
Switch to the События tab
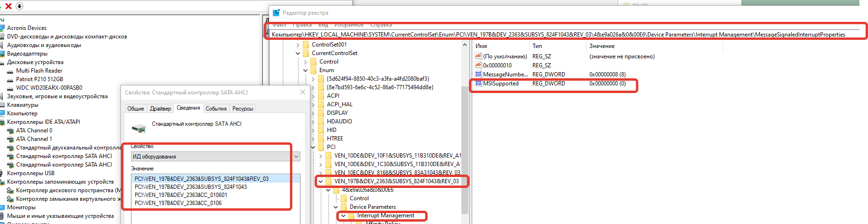point(216,109)
